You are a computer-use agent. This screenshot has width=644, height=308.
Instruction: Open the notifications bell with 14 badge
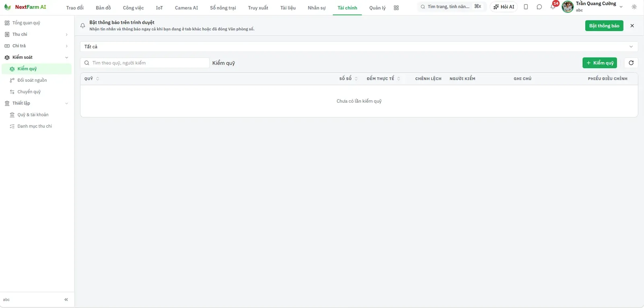click(553, 6)
